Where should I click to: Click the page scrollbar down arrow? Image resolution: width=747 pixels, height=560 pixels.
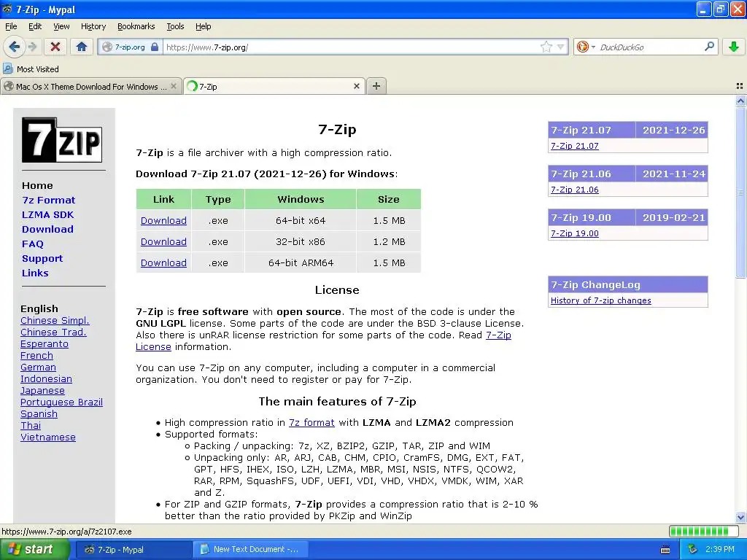pos(740,517)
